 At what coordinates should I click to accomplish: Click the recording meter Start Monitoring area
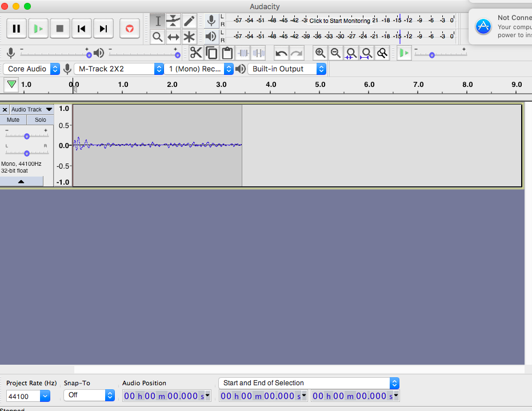[339, 21]
